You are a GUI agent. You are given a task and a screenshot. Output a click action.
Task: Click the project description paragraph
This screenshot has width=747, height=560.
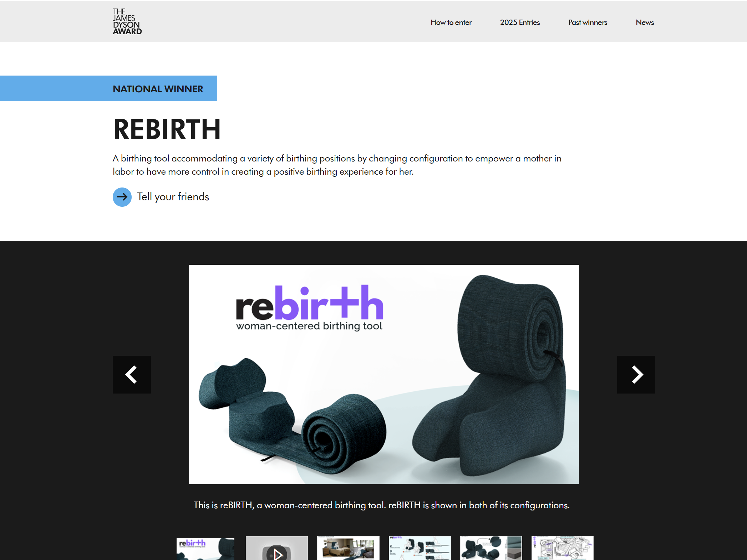point(337,165)
